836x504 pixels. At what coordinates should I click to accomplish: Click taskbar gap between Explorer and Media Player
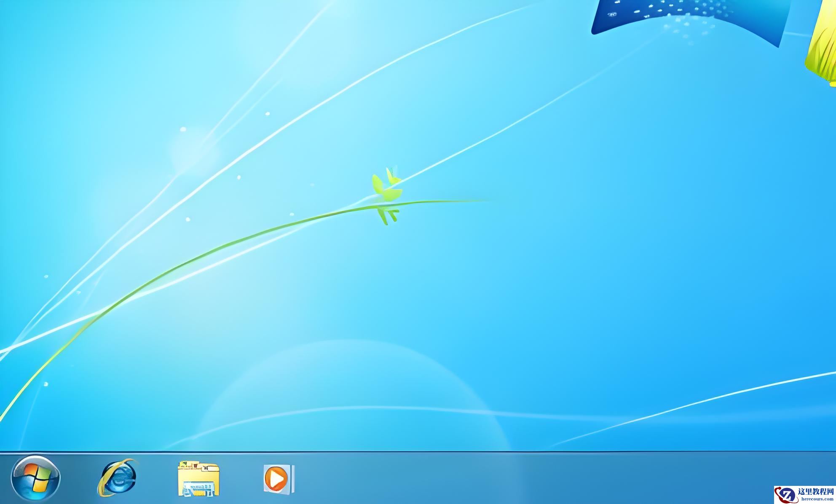pyautogui.click(x=241, y=479)
